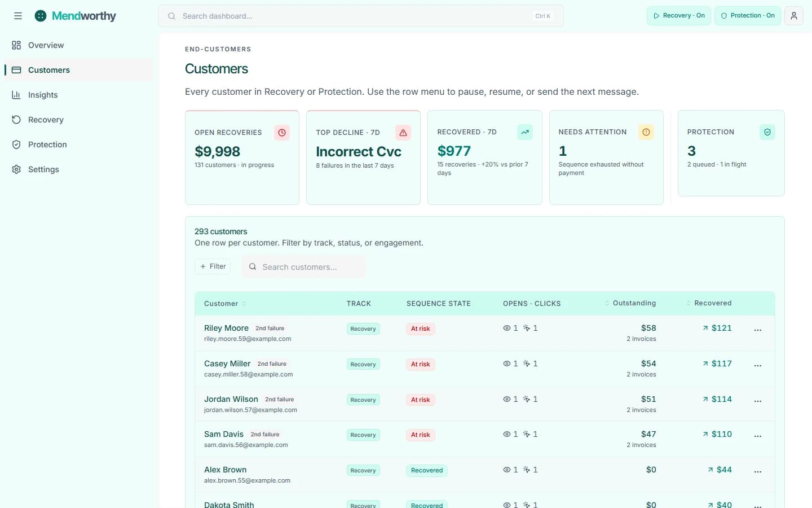Click the Mendworthy logo icon
This screenshot has width=812, height=508.
click(x=41, y=16)
